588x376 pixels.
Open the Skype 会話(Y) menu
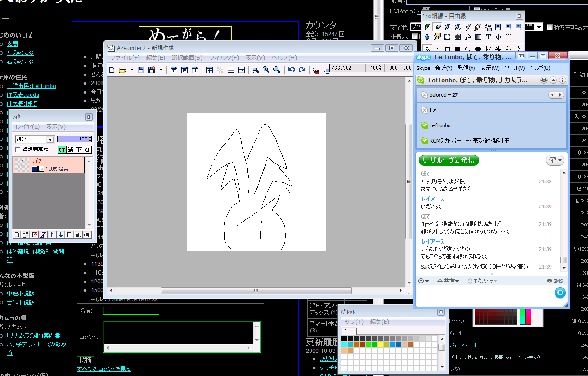[x=443, y=68]
